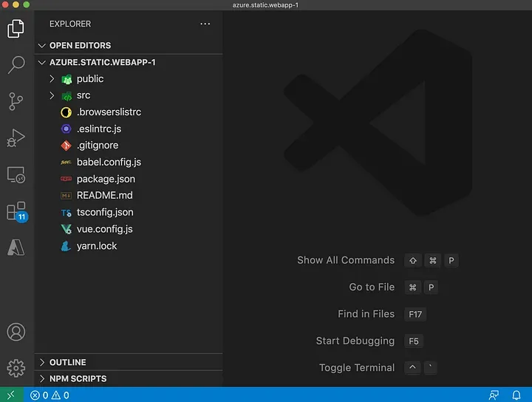532x402 pixels.
Task: Click the ESLint icon beside .eslintrc.js
Action: click(66, 129)
